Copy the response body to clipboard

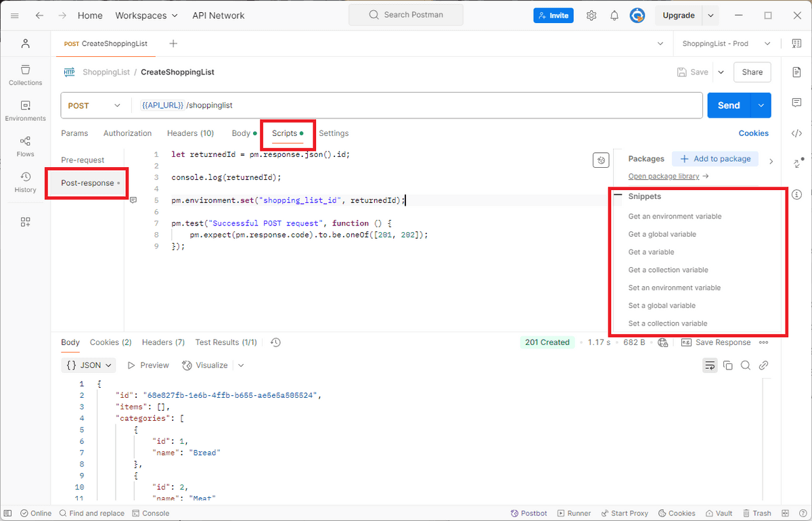coord(727,365)
